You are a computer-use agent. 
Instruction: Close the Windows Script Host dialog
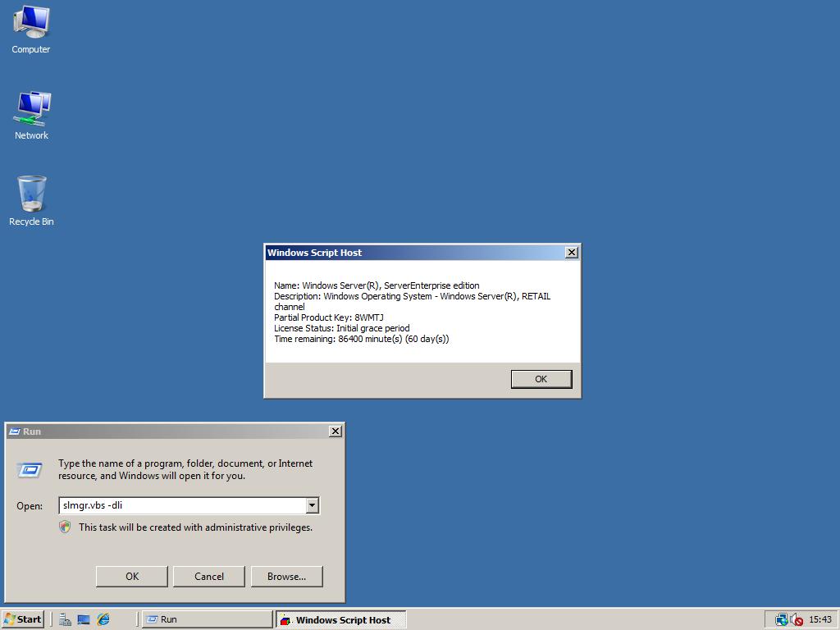tap(572, 253)
